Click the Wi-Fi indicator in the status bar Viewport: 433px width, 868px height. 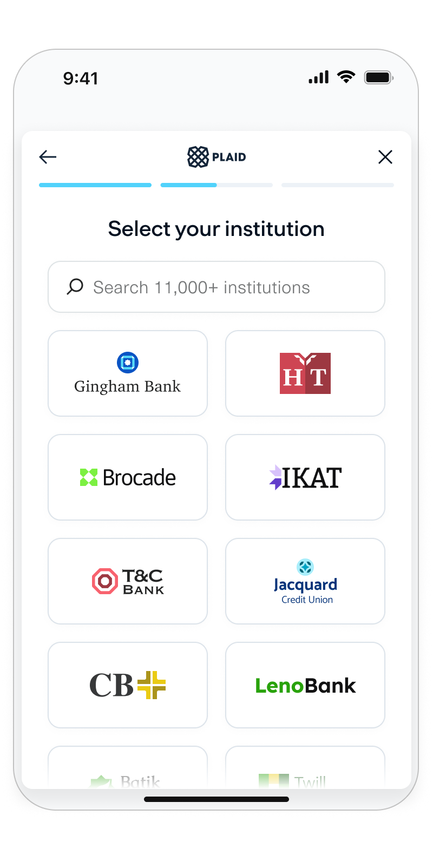pyautogui.click(x=346, y=77)
